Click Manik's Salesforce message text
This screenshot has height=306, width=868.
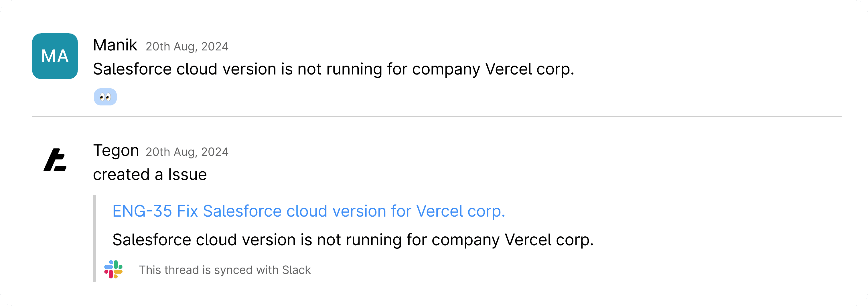pyautogui.click(x=334, y=69)
